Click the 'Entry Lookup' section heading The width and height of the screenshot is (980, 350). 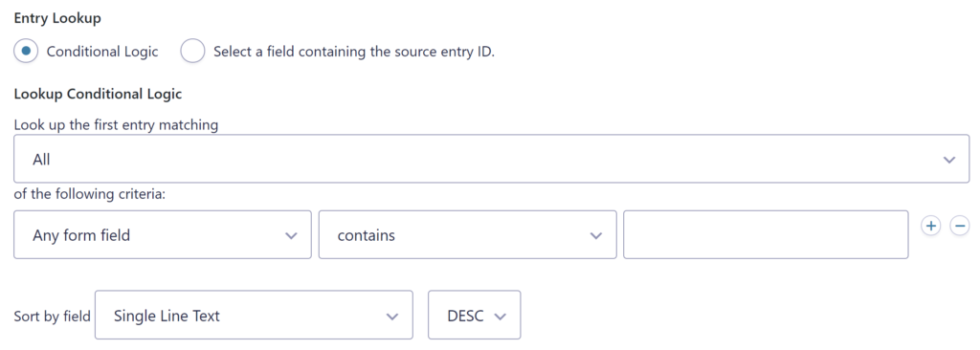[x=57, y=18]
